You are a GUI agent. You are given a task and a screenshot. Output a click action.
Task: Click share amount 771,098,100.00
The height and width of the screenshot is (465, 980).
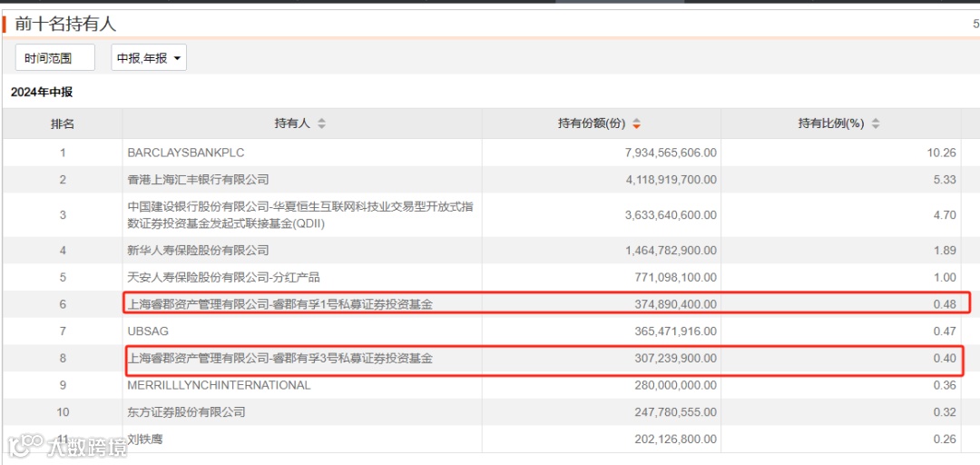(x=678, y=277)
